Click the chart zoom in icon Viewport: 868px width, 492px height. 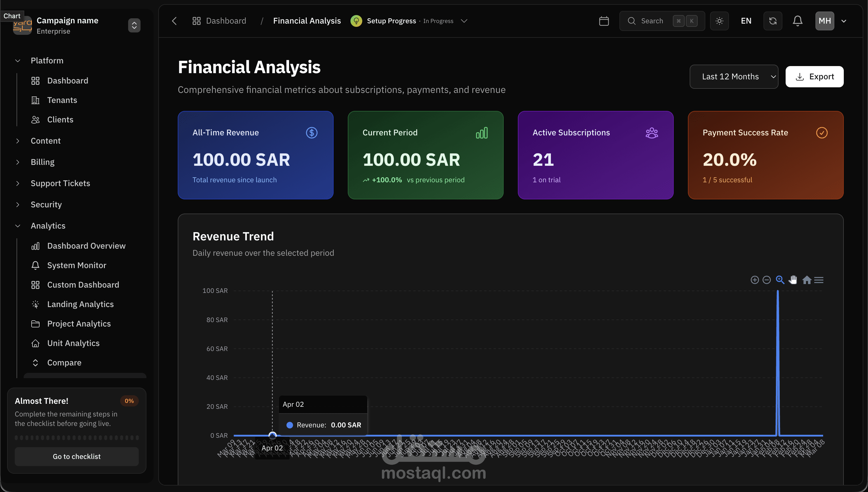coord(754,280)
